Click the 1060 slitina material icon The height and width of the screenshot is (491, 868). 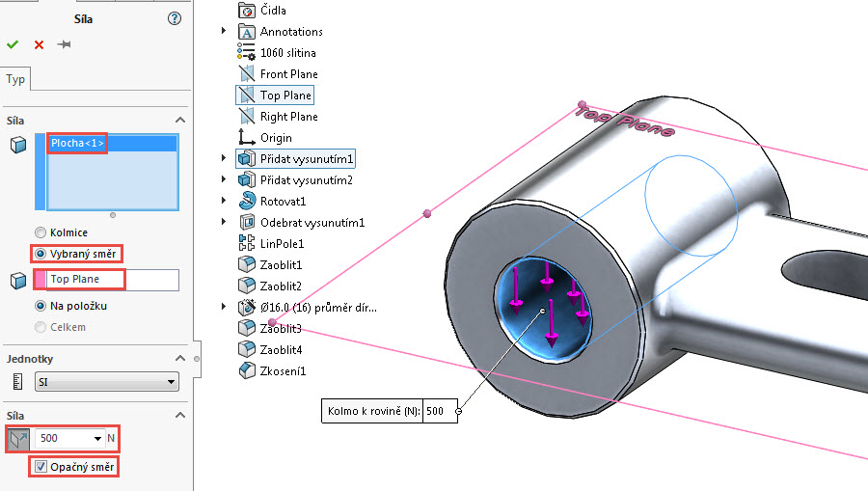245,53
